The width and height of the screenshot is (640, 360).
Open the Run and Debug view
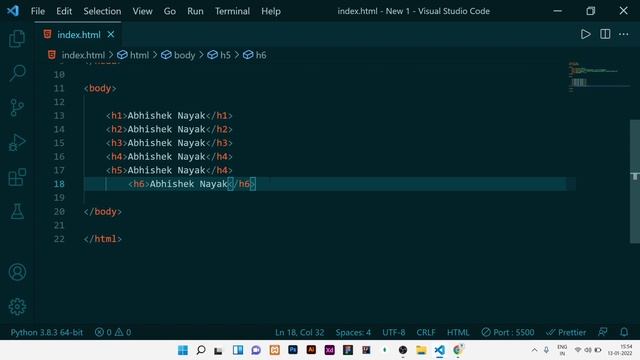click(x=17, y=142)
